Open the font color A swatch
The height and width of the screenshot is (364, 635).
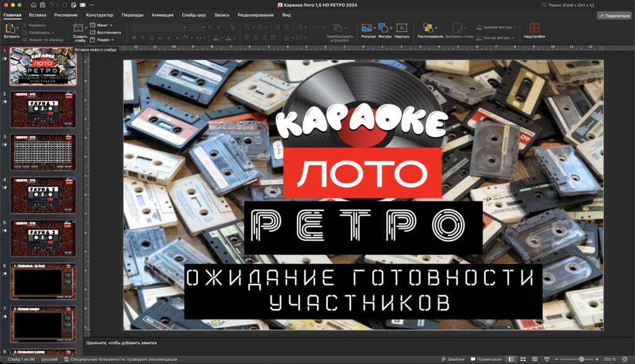coord(228,38)
